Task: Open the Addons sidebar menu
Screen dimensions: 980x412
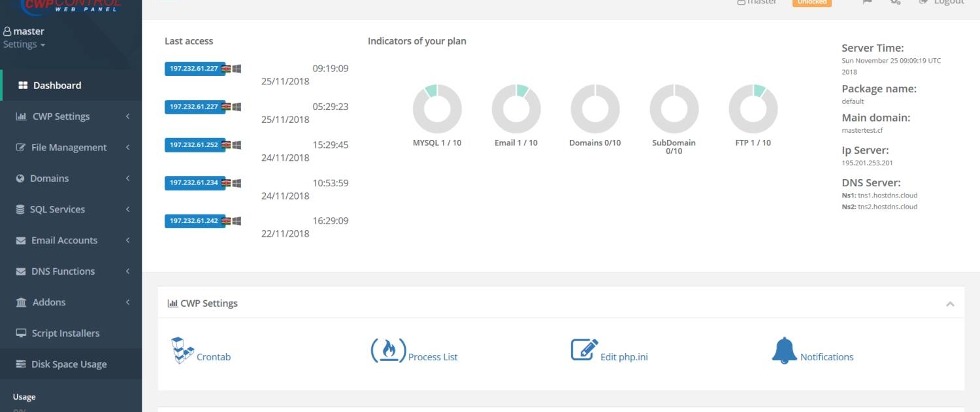Action: point(71,302)
